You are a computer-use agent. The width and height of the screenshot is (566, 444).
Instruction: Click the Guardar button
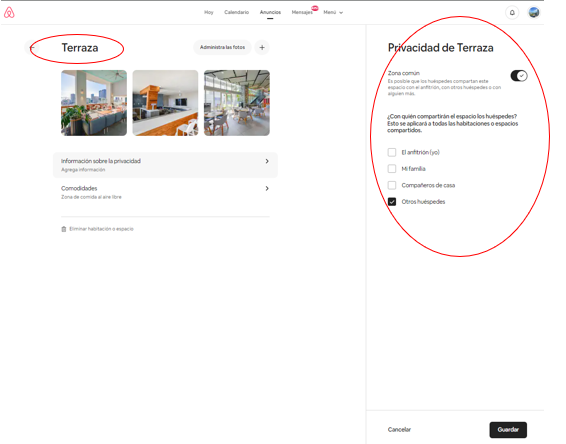coord(508,430)
